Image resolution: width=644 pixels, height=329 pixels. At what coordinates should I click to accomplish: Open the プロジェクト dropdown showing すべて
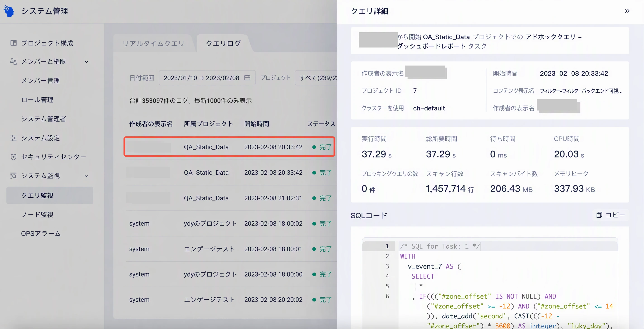click(316, 78)
